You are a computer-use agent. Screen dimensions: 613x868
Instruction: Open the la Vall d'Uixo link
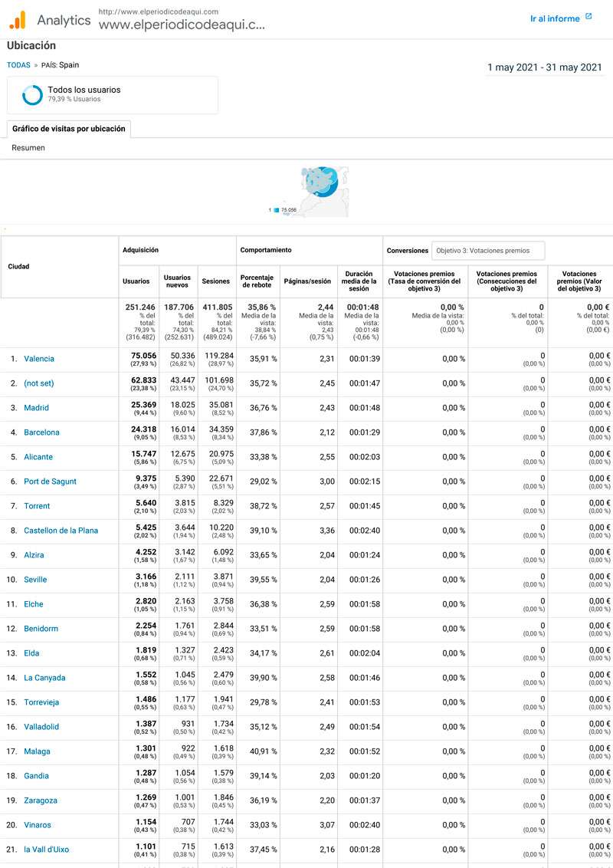click(x=47, y=849)
